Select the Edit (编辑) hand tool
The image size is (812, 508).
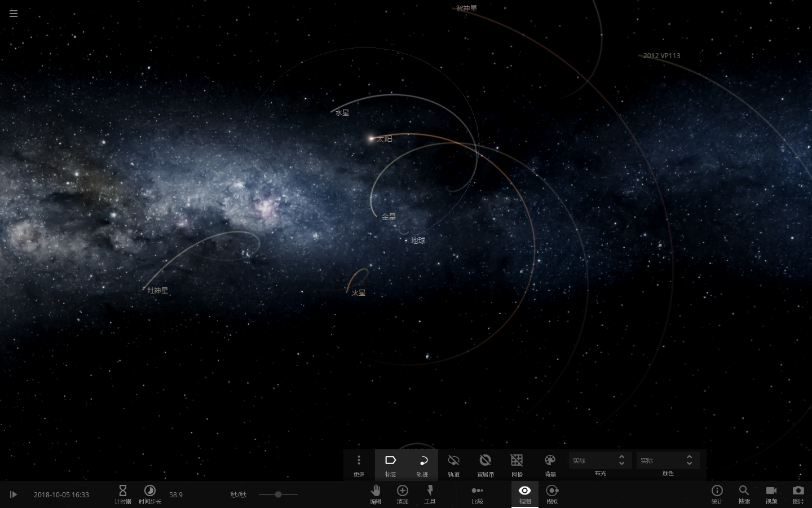[x=376, y=494]
